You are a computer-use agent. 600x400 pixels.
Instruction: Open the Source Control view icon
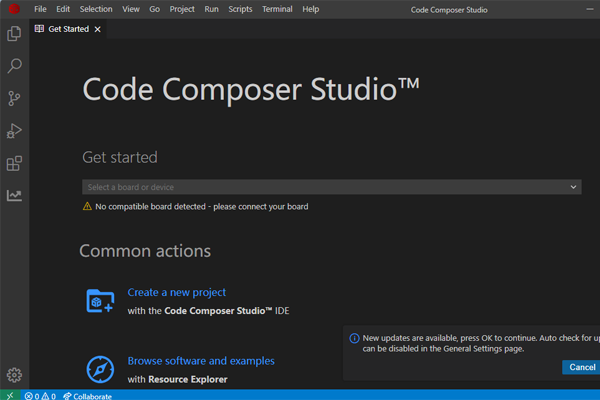[x=14, y=98]
